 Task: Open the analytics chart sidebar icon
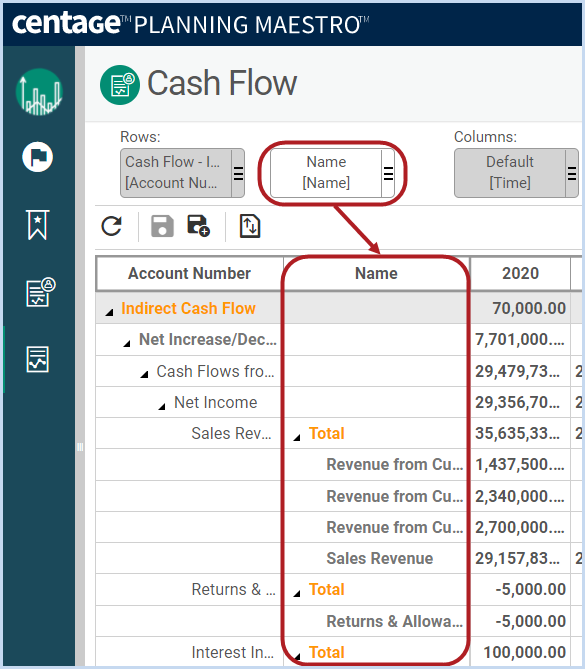point(39,92)
